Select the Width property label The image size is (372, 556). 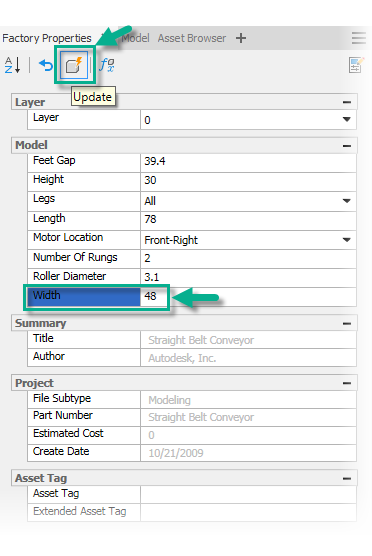(84, 296)
